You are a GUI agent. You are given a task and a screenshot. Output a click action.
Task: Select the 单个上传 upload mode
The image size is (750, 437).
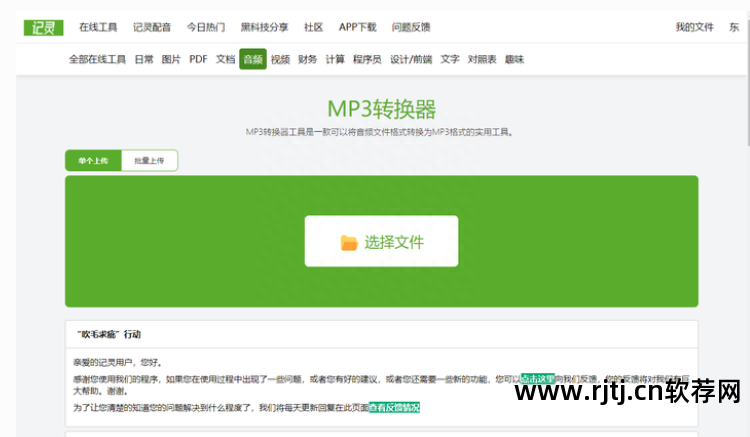(93, 160)
